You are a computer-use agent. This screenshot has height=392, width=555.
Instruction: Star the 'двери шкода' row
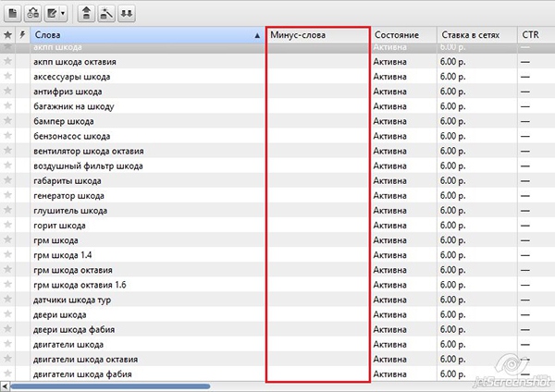(7, 314)
